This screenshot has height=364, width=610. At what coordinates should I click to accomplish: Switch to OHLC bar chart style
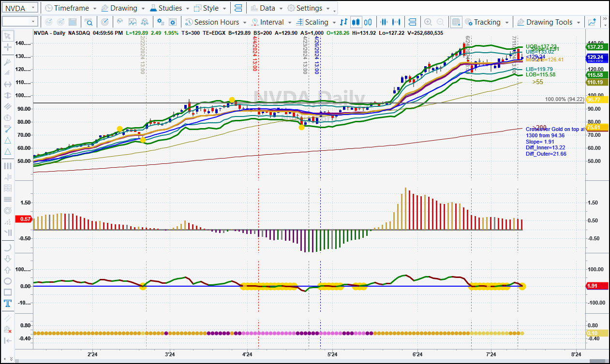[344, 22]
